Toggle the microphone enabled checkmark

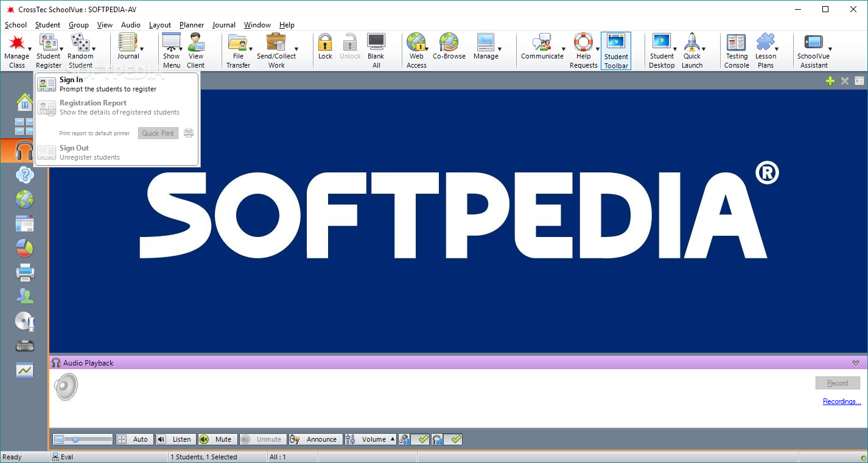point(420,439)
